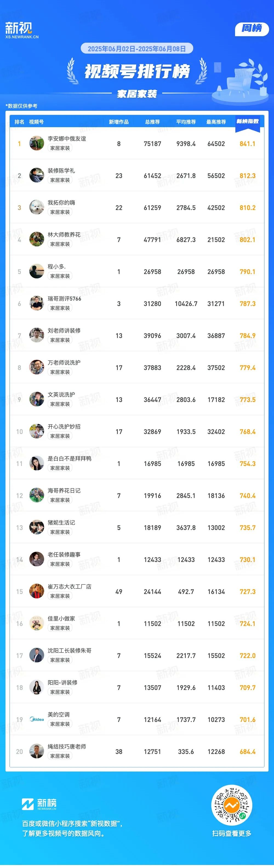Click the 周榜 badge

click(x=252, y=29)
